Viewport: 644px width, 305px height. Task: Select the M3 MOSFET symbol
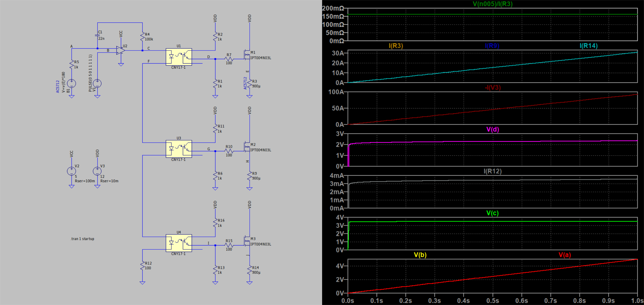247,241
